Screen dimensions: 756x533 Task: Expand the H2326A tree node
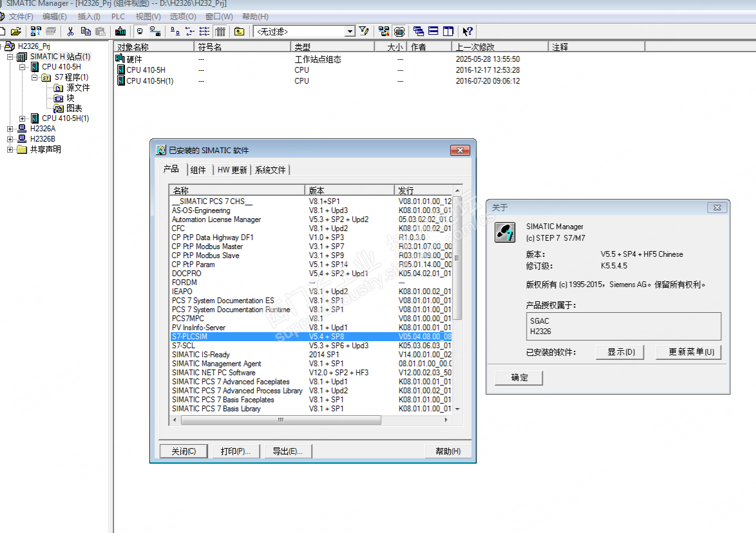tap(10, 129)
